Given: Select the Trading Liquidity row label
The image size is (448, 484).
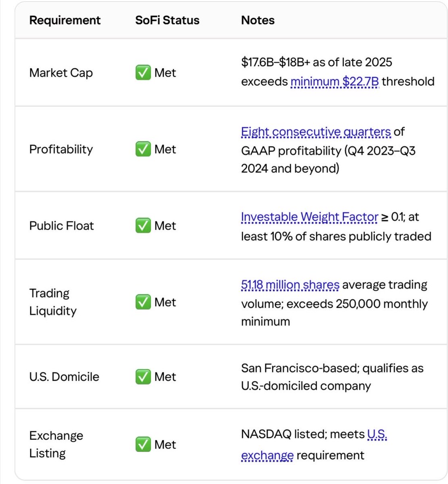Looking at the screenshot, I should [x=53, y=302].
